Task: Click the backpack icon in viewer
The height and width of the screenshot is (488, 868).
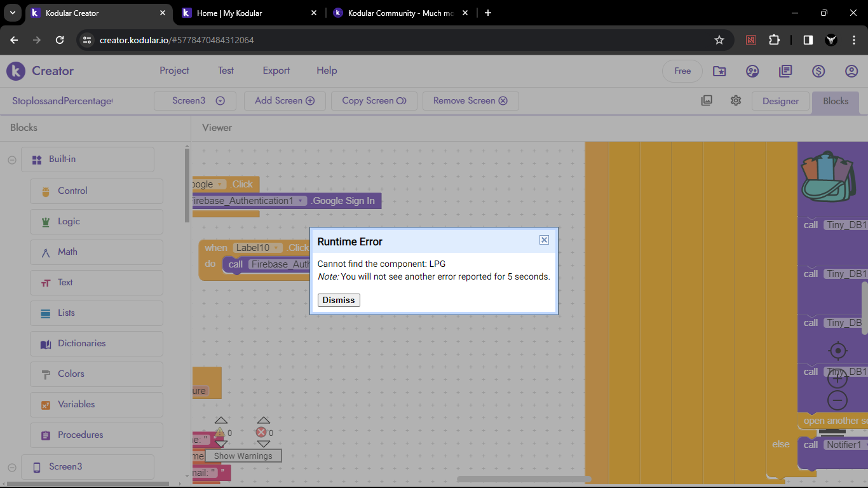Action: coord(829,177)
